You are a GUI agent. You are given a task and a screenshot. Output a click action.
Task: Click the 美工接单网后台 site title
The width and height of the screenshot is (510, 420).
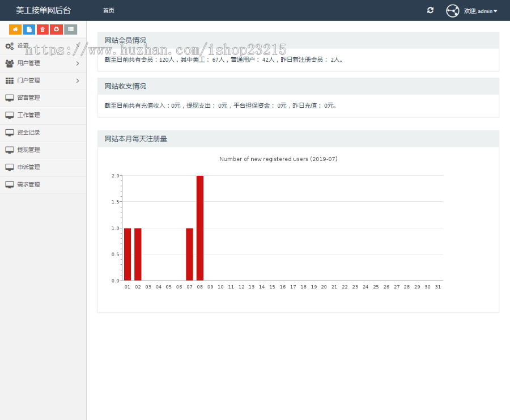pos(44,11)
